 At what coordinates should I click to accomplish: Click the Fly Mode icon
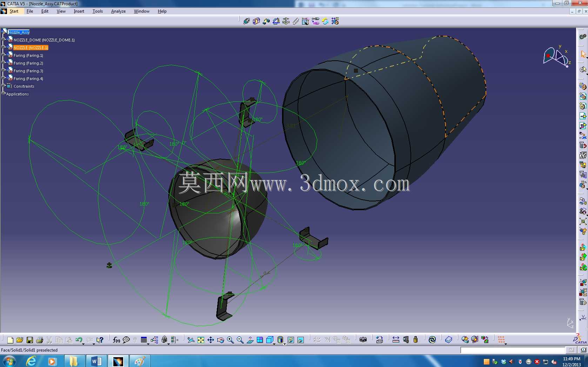[x=191, y=340]
